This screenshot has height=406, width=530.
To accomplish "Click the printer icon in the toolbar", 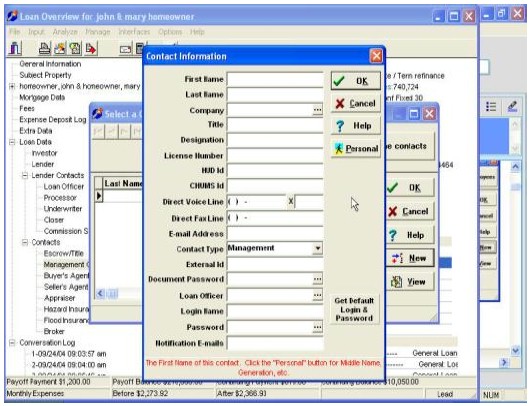I will click(x=44, y=49).
